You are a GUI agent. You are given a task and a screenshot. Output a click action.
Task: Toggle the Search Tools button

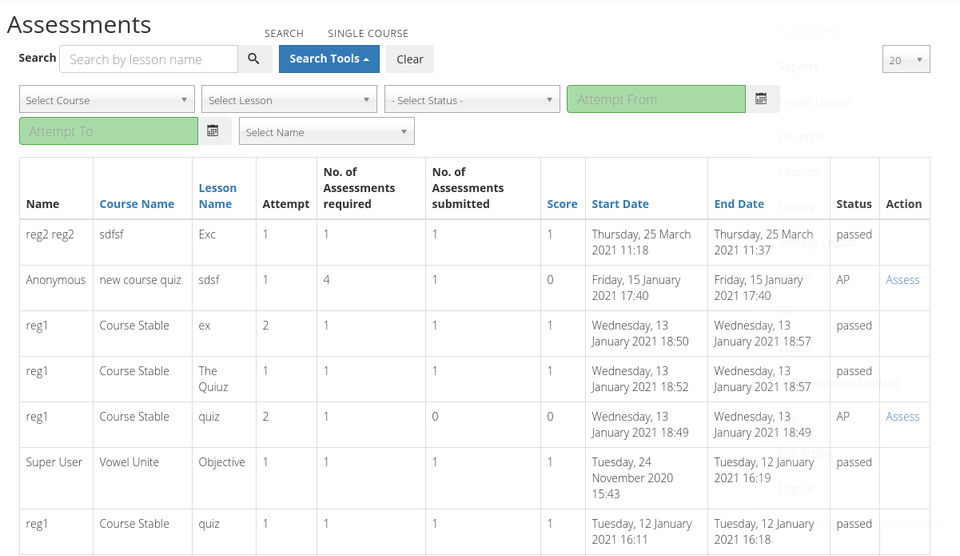[x=329, y=59]
